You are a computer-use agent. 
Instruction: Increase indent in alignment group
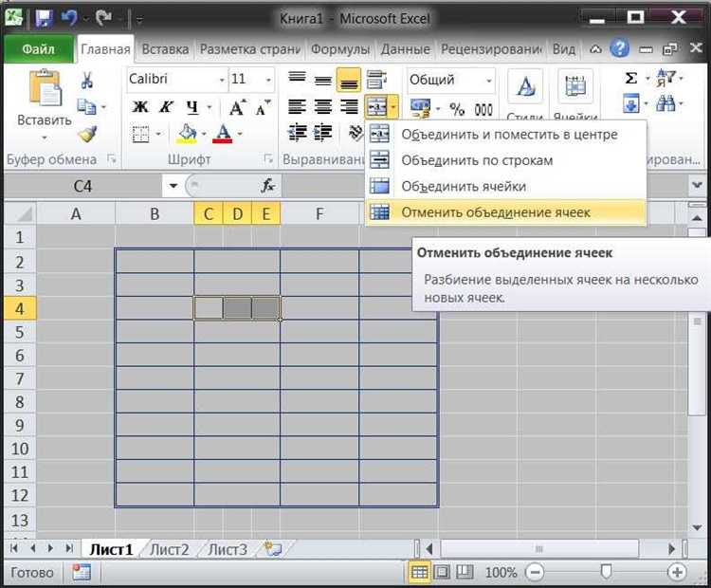click(323, 133)
